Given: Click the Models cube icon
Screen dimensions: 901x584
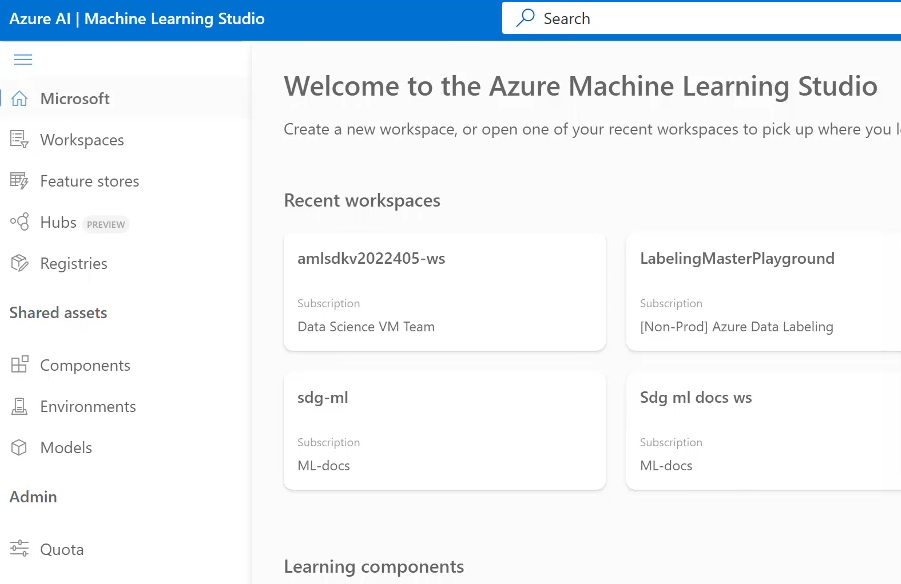Looking at the screenshot, I should [19, 447].
